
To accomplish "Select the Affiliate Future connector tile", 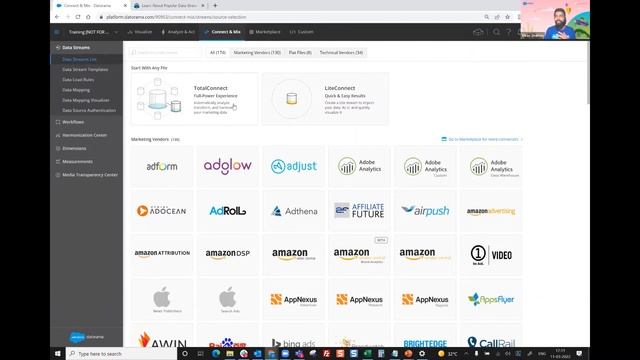I will [x=359, y=211].
